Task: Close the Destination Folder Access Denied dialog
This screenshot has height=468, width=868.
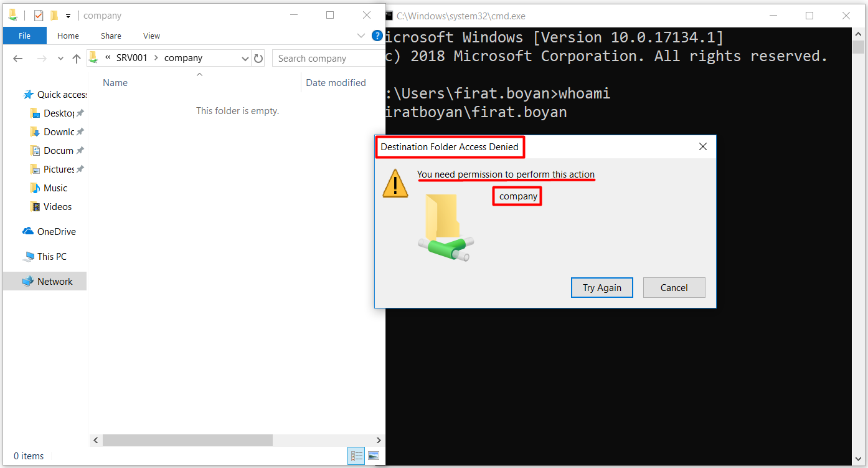Action: (703, 147)
